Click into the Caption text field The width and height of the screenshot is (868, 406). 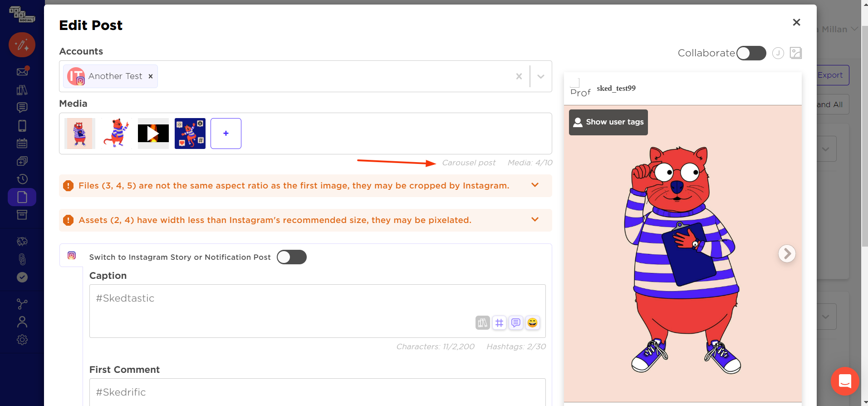point(318,311)
